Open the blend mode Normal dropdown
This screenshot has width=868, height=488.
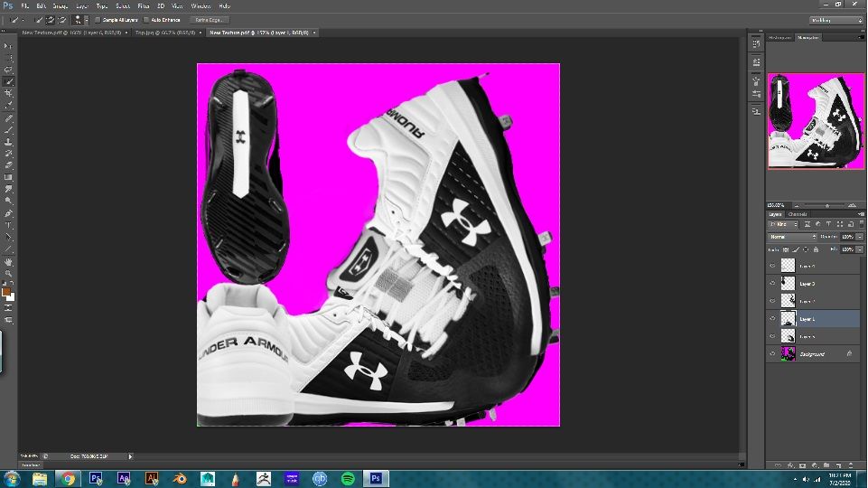[792, 237]
